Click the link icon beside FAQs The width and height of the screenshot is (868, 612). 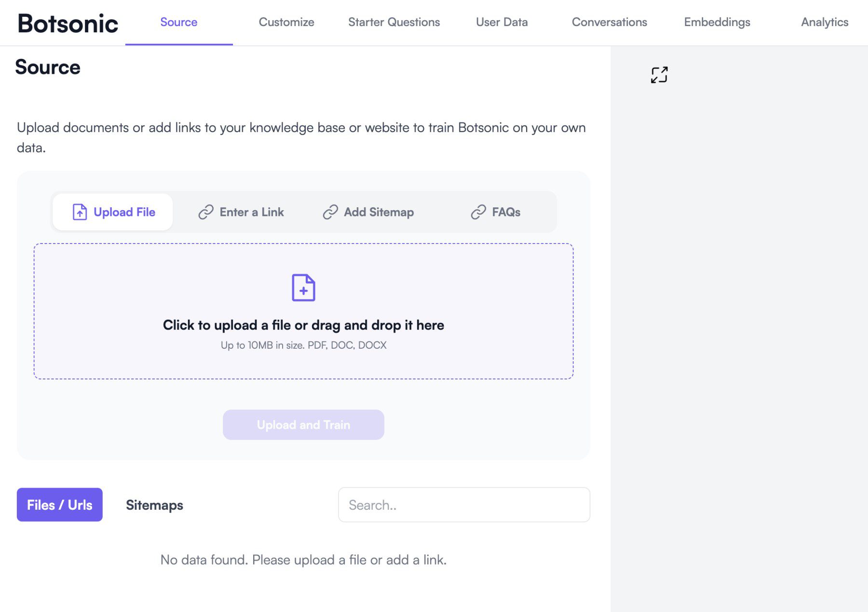[478, 212]
